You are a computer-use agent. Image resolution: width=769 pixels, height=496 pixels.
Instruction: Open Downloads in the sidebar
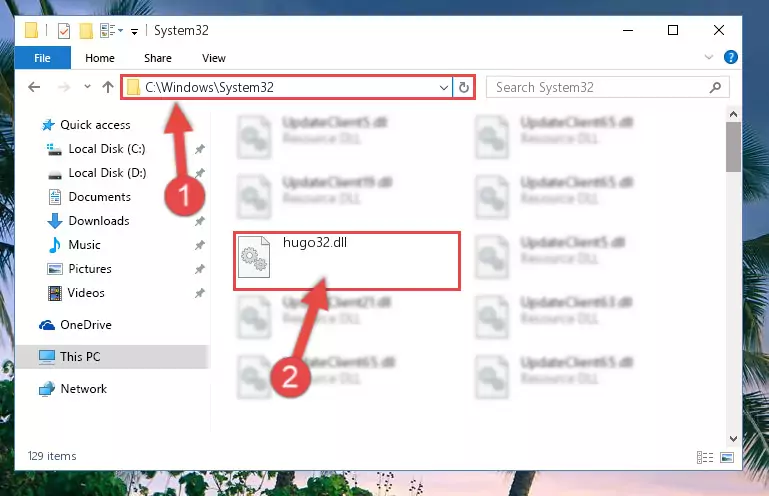(99, 221)
